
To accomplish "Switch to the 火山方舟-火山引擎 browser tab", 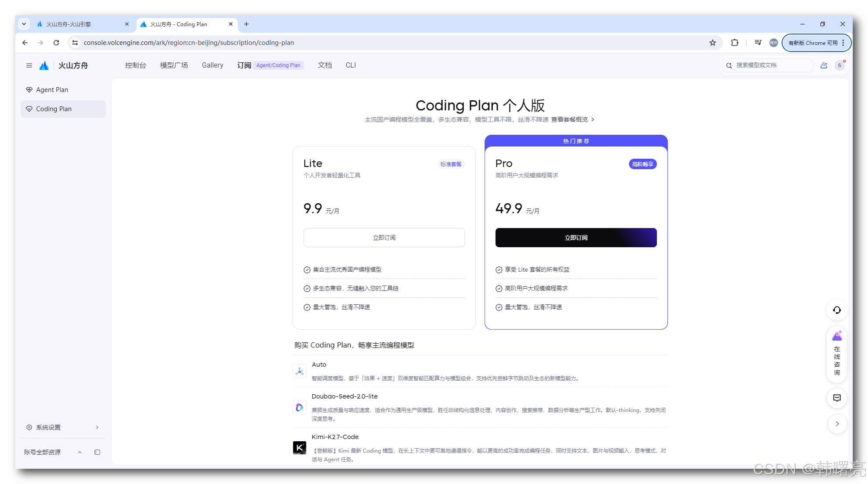I will tap(83, 24).
